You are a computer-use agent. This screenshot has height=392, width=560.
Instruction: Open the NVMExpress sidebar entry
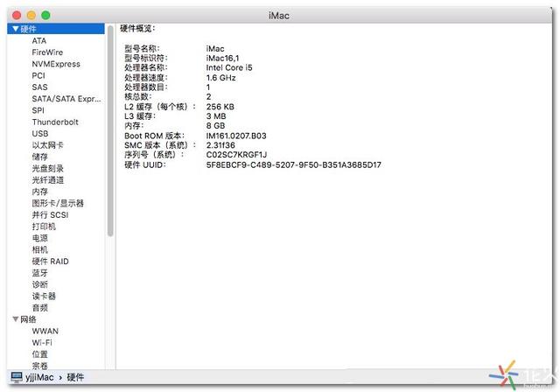click(x=56, y=64)
